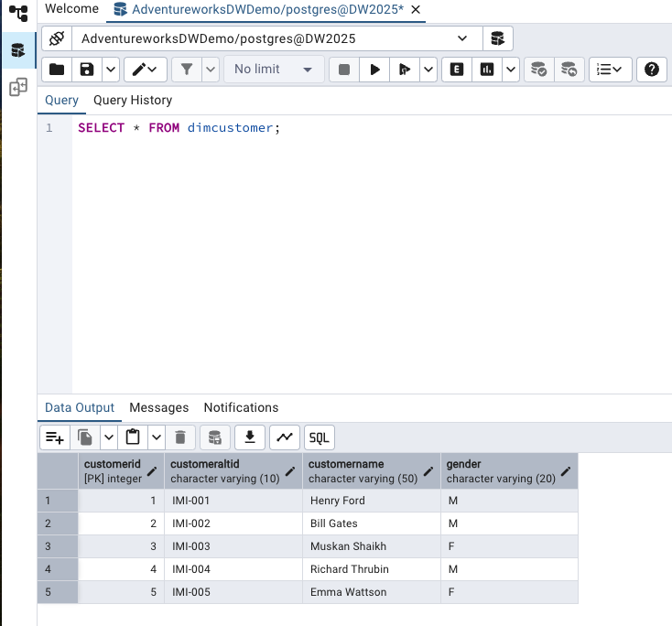Click the SQL button in results toolbar
The image size is (672, 626).
click(319, 437)
